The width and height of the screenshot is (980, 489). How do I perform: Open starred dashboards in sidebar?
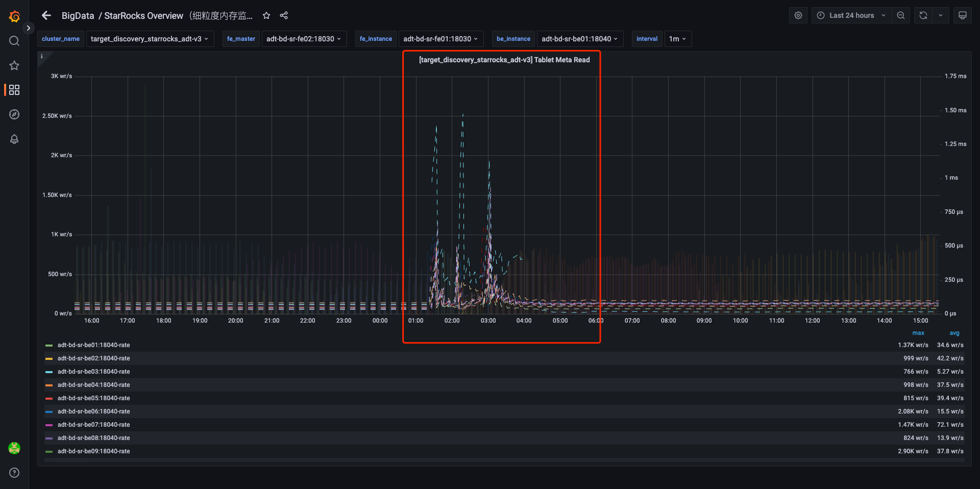click(14, 65)
